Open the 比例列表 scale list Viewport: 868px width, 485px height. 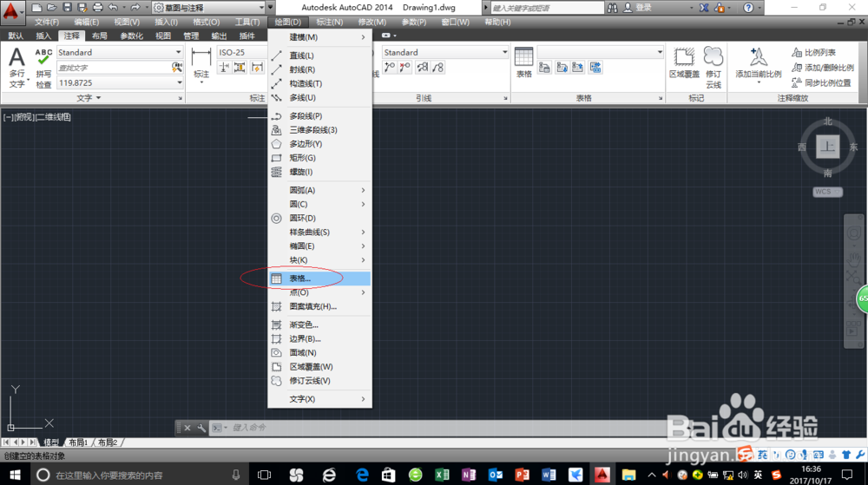(813, 53)
